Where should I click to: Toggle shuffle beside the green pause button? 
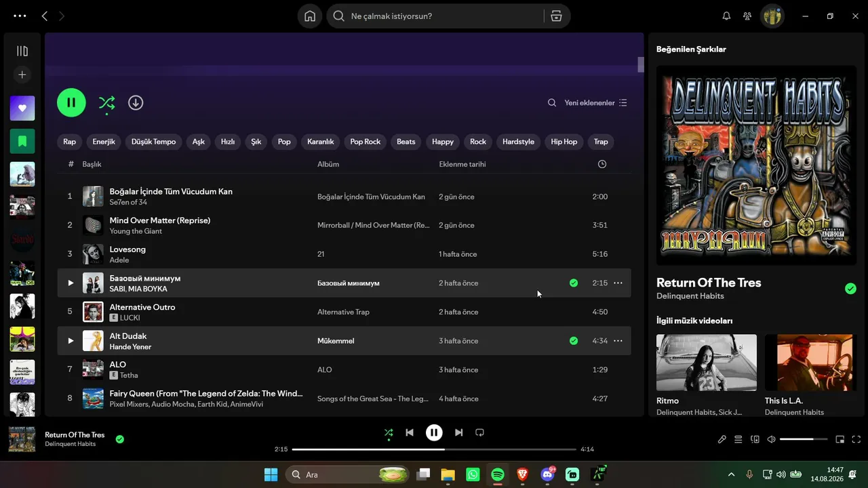(106, 103)
